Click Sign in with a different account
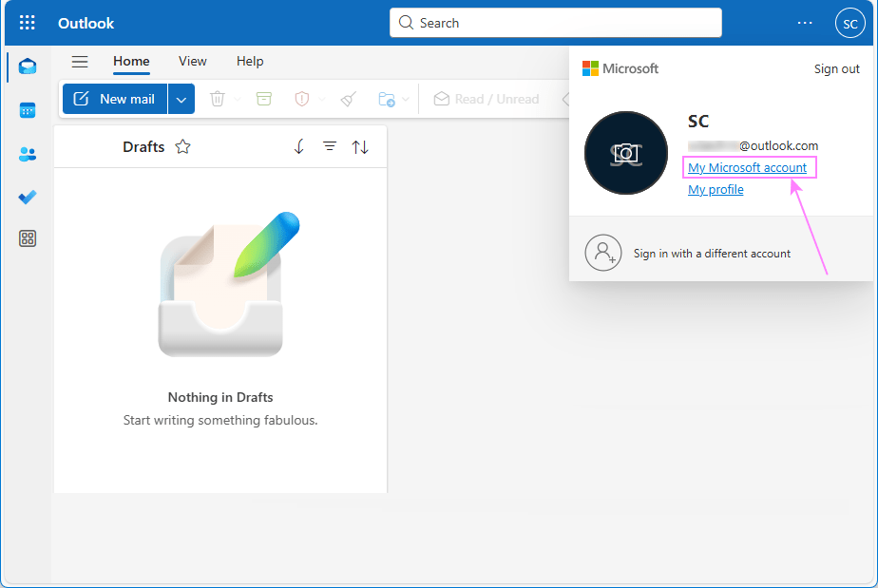 tap(712, 254)
